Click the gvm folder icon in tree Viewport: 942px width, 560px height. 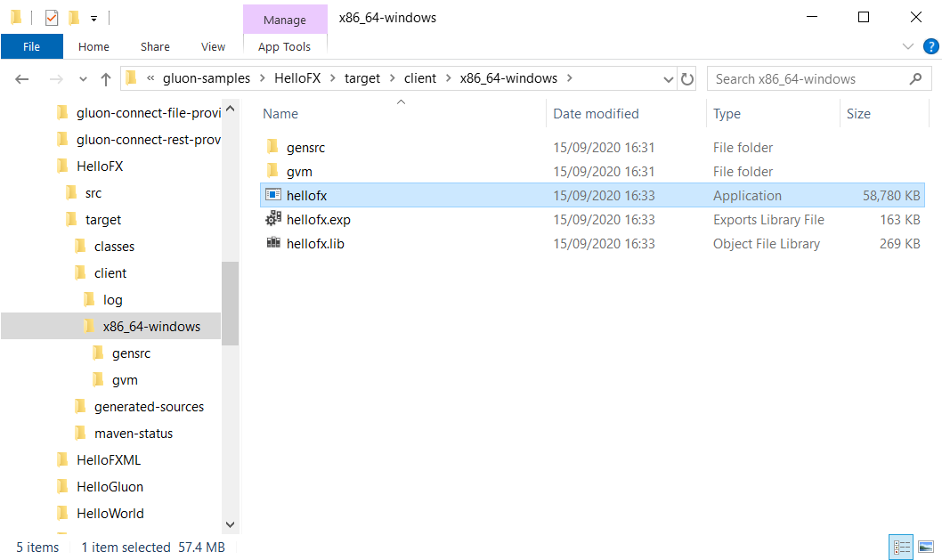99,379
